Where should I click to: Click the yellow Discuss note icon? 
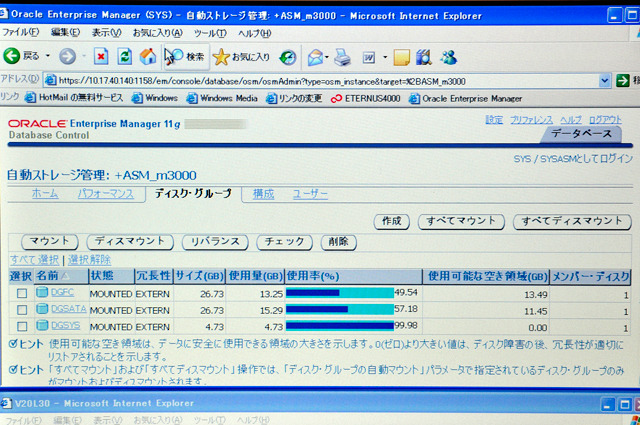coord(401,58)
